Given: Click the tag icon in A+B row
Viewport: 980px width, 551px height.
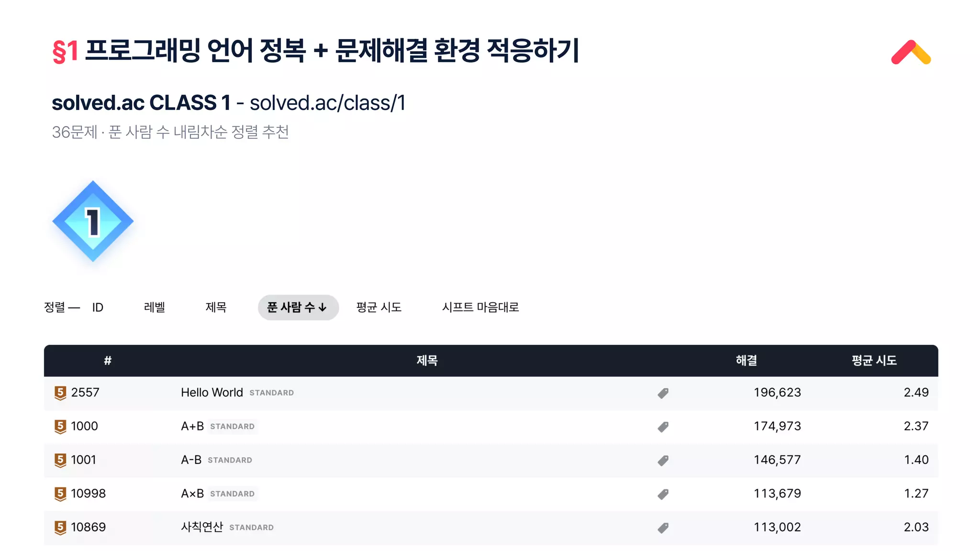Looking at the screenshot, I should [663, 427].
